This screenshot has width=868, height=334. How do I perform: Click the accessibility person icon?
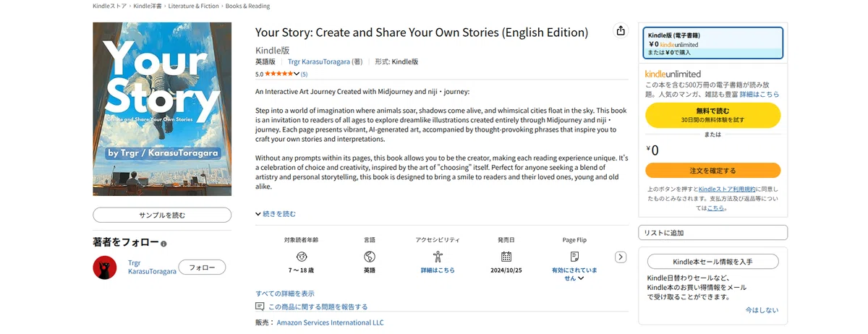pyautogui.click(x=438, y=257)
